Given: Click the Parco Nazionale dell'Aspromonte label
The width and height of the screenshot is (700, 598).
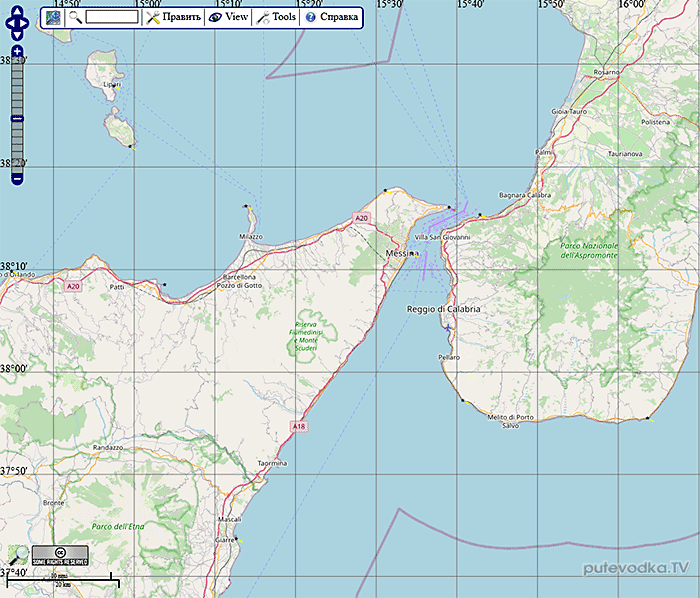Looking at the screenshot, I should pos(589,250).
